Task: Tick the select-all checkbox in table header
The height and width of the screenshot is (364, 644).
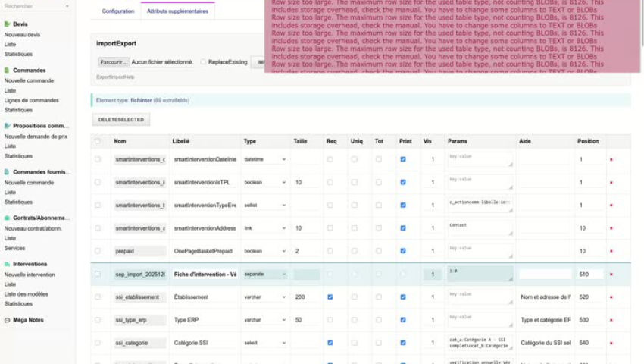Action: click(x=97, y=141)
